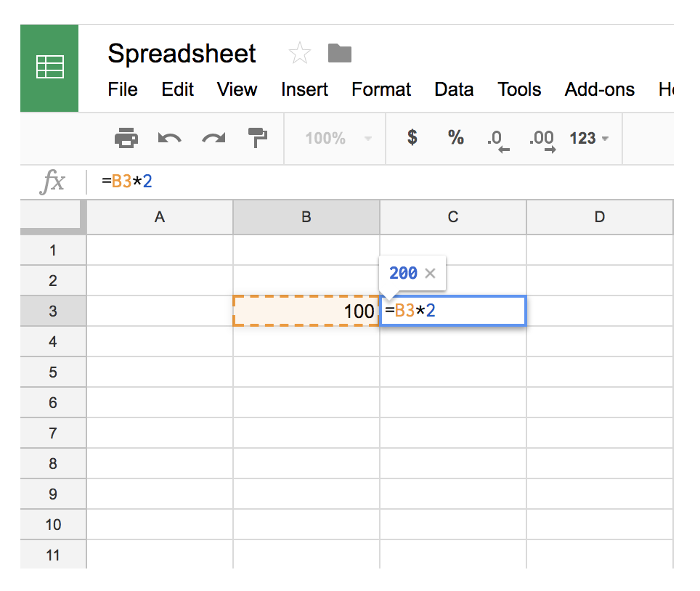Click the formula bar input
Viewport: 700px width, 591px height.
(363, 181)
